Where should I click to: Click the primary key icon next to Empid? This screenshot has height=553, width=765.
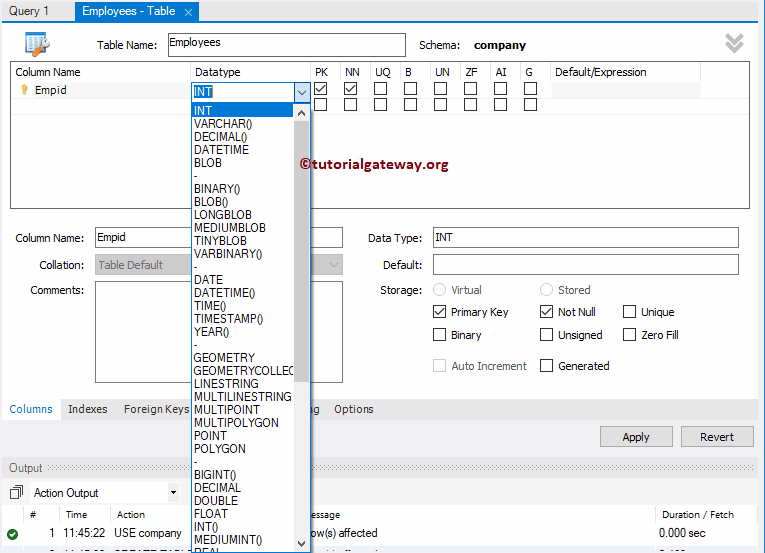pyautogui.click(x=24, y=90)
